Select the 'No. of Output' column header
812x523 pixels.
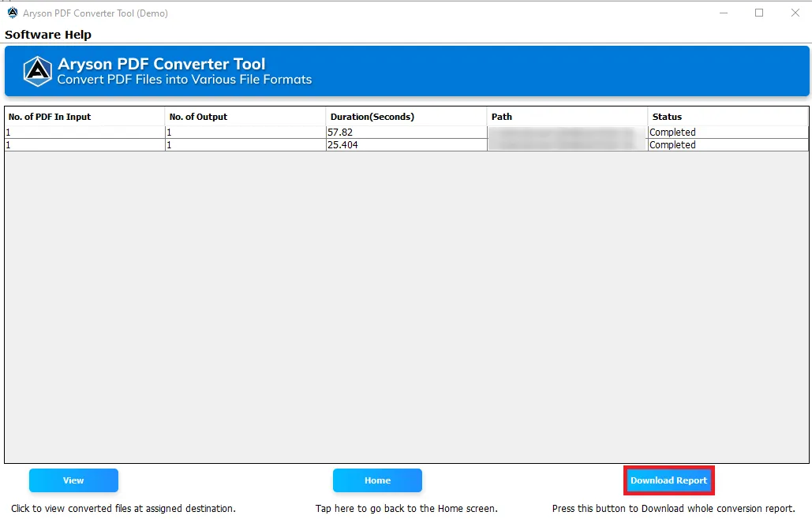pyautogui.click(x=245, y=117)
